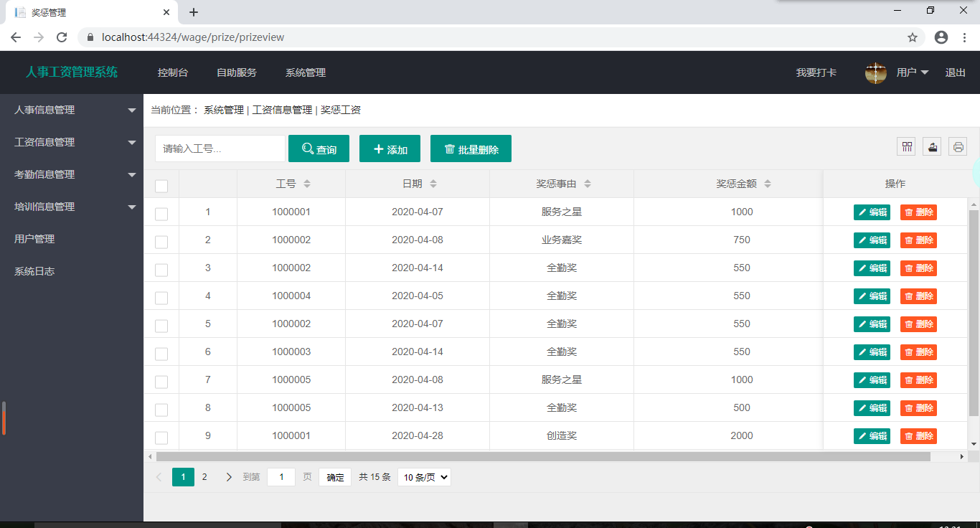
Task: Expand 工资信息管理 sidebar menu
Action: click(72, 142)
